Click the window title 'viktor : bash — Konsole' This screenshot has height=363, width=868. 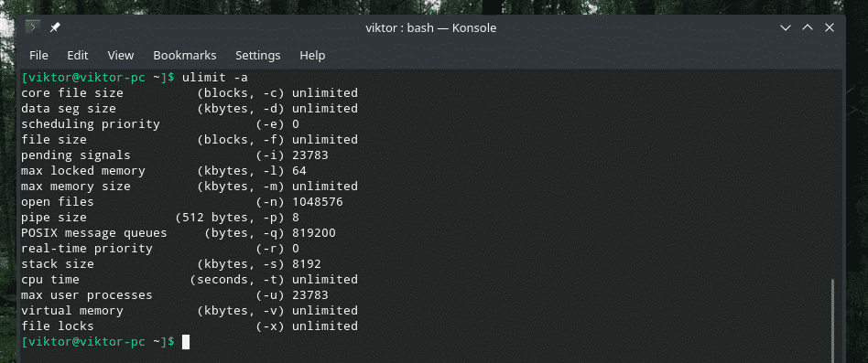[x=431, y=27]
